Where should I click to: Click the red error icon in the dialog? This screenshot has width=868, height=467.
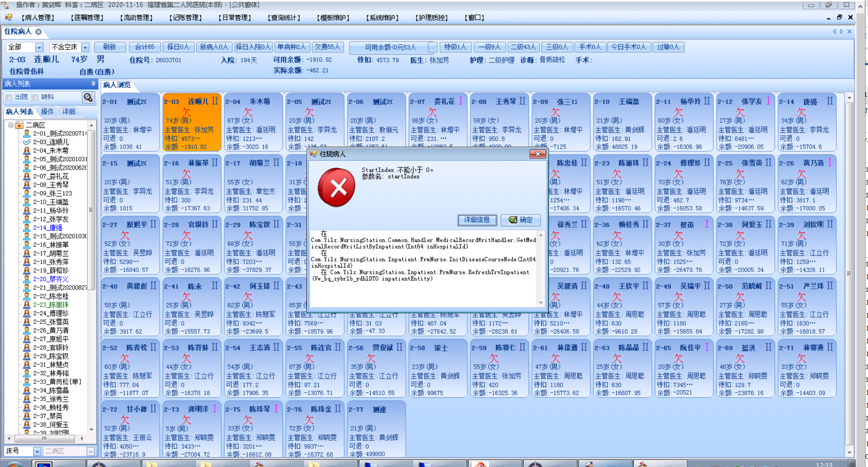(x=336, y=187)
